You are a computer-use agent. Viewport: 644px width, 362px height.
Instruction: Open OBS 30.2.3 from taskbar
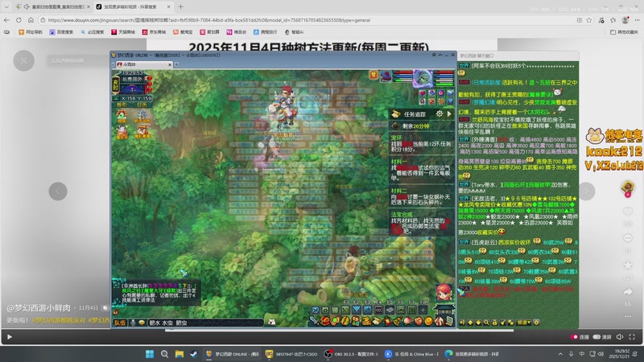(x=351, y=354)
